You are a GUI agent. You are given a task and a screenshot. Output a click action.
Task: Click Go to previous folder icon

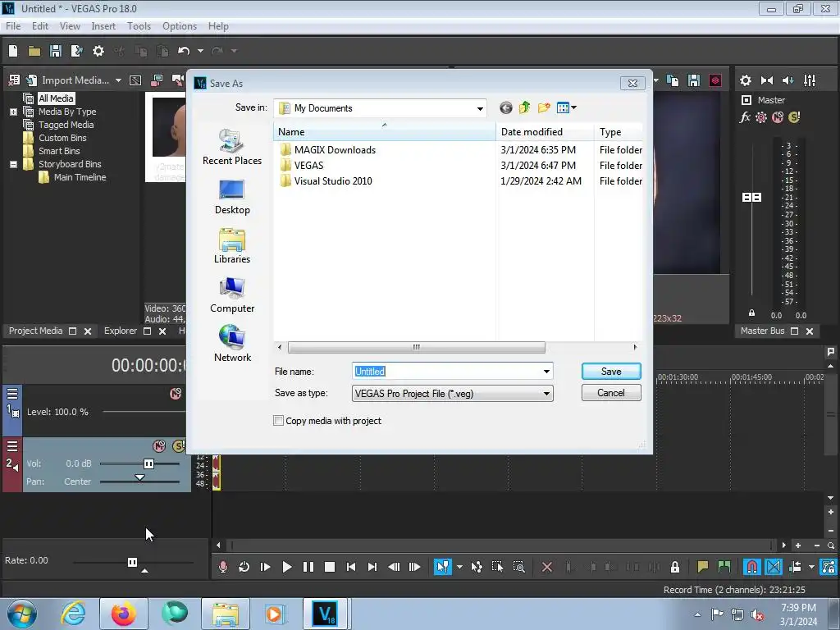pyautogui.click(x=505, y=108)
